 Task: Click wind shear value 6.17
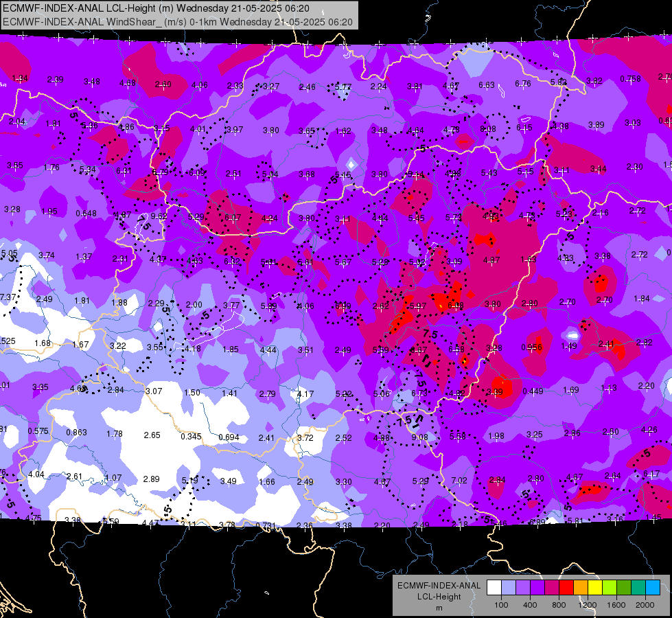coord(651,474)
